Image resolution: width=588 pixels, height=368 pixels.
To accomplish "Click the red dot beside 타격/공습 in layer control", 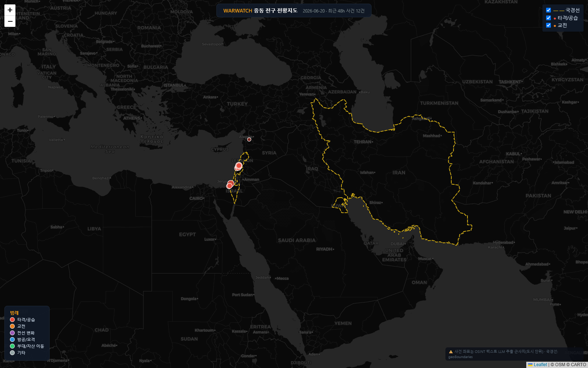I will (x=555, y=18).
